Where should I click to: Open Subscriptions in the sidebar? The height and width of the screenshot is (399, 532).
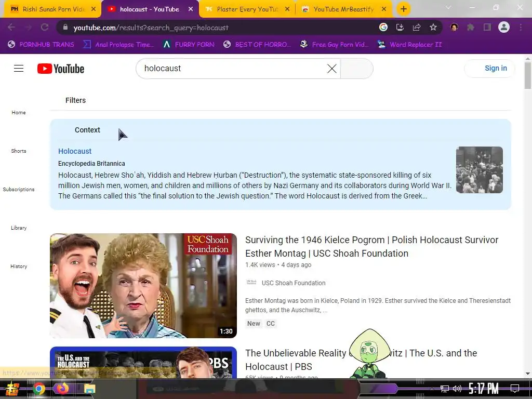19,189
